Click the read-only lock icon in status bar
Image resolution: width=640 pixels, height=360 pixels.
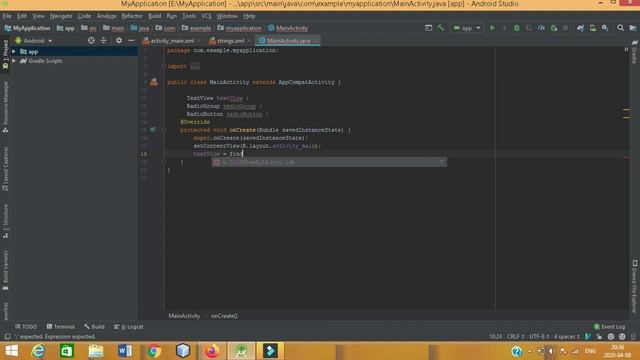pyautogui.click(x=599, y=337)
